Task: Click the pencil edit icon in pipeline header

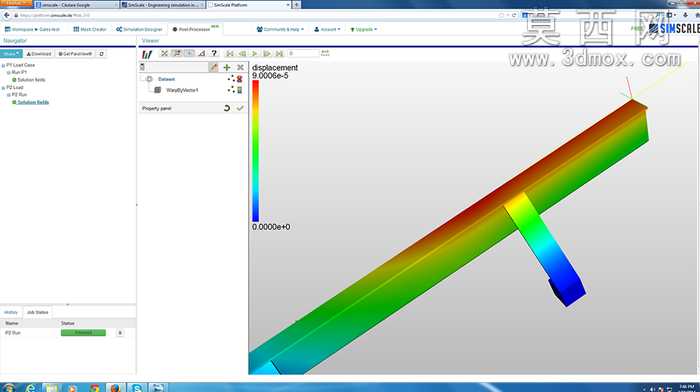Action: point(214,67)
